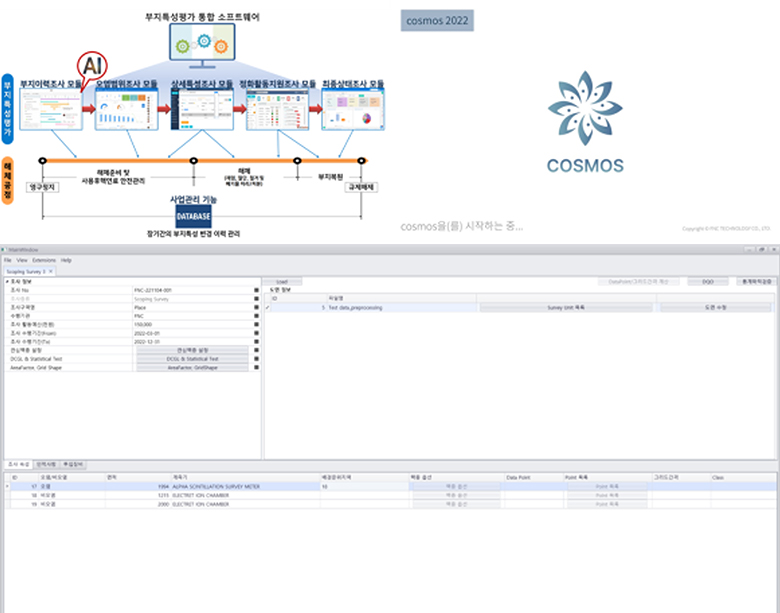This screenshot has width=780, height=613.
Task: Click the Data Point column header
Action: [x=533, y=478]
